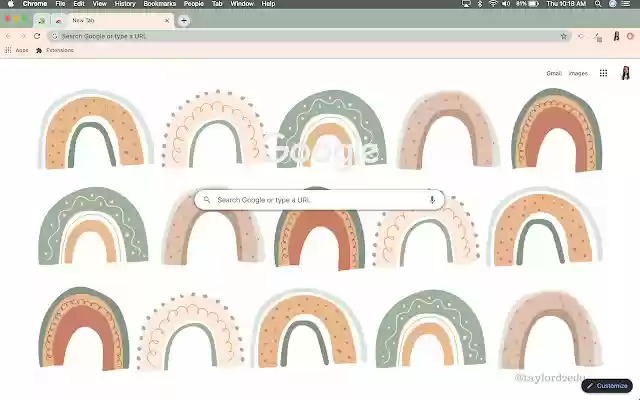The image size is (640, 400).
Task: Click the red circular icon at toolbar end
Action: tap(630, 36)
